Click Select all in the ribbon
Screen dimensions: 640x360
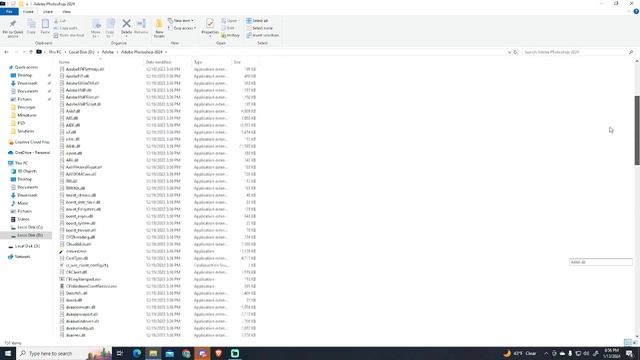pyautogui.click(x=257, y=21)
